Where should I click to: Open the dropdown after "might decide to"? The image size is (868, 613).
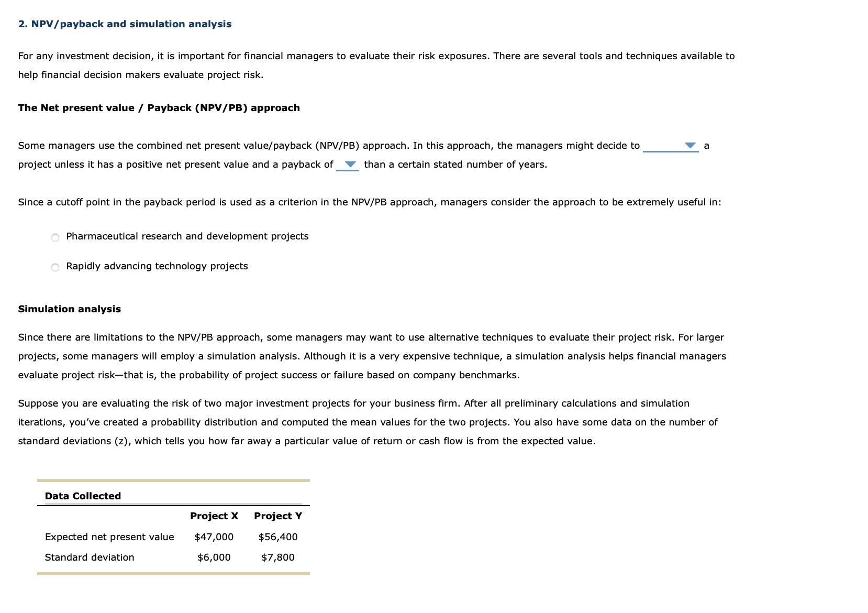coord(690,146)
